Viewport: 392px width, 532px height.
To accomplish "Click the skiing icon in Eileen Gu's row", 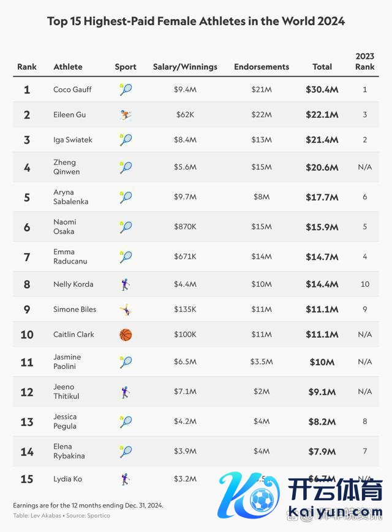I will [x=126, y=115].
